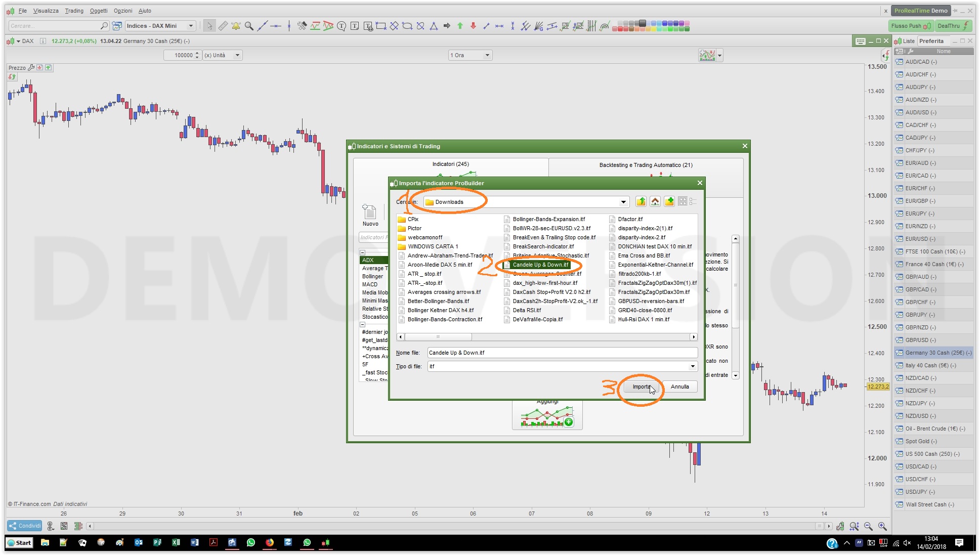
Task: Select the rectangle drawing tool
Action: click(381, 26)
